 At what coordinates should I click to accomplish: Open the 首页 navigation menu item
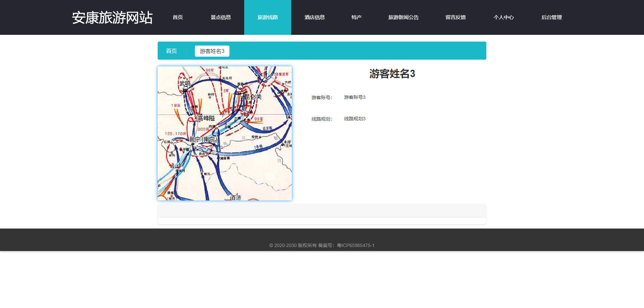[x=178, y=17]
